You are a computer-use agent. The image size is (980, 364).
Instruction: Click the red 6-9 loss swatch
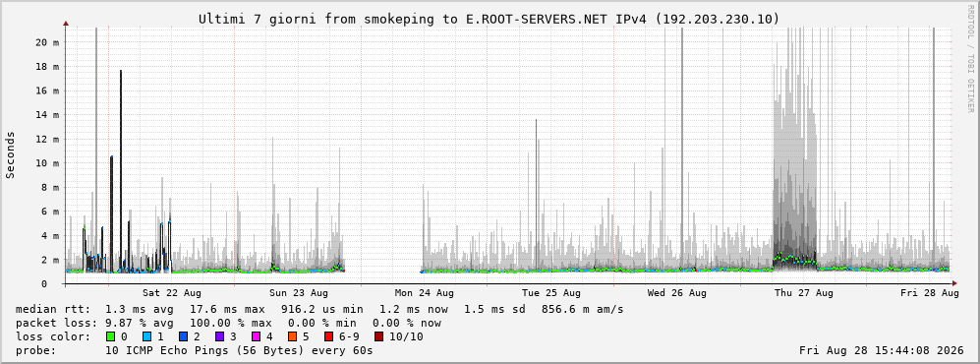tap(328, 336)
